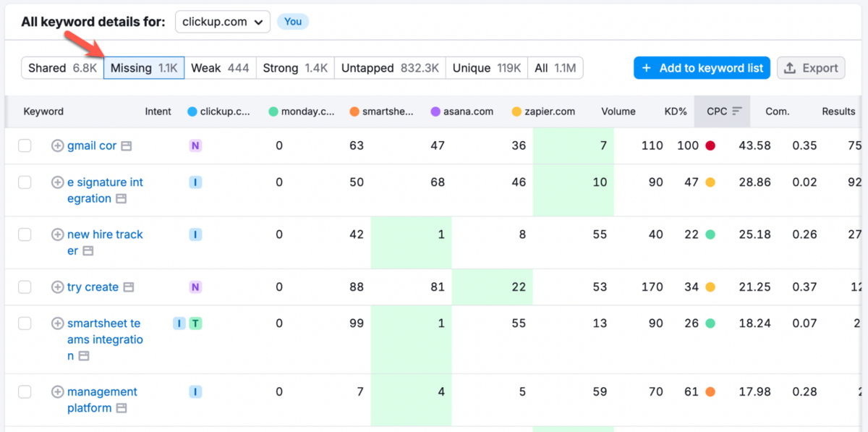Click the CPC value 25.18

pyautogui.click(x=754, y=234)
